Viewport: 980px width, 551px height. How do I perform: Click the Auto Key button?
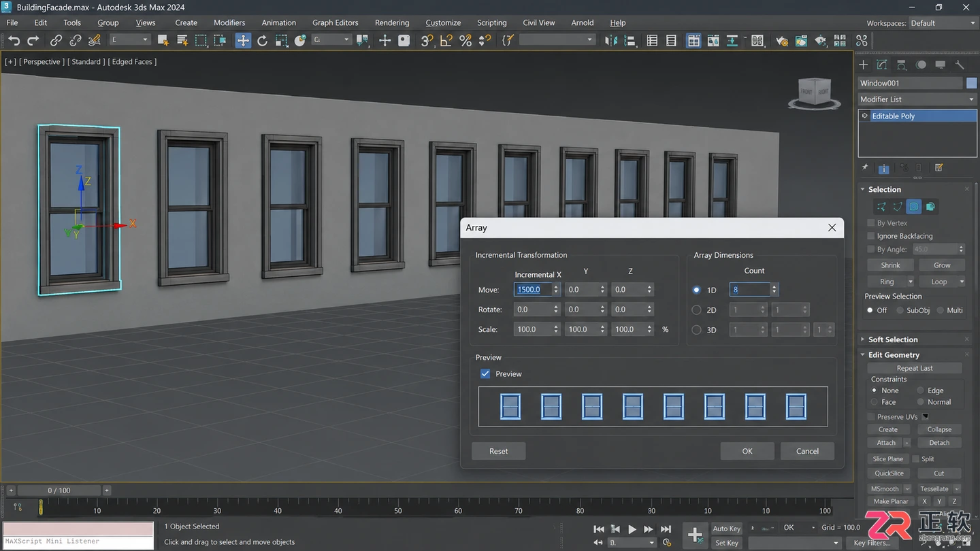pos(726,529)
